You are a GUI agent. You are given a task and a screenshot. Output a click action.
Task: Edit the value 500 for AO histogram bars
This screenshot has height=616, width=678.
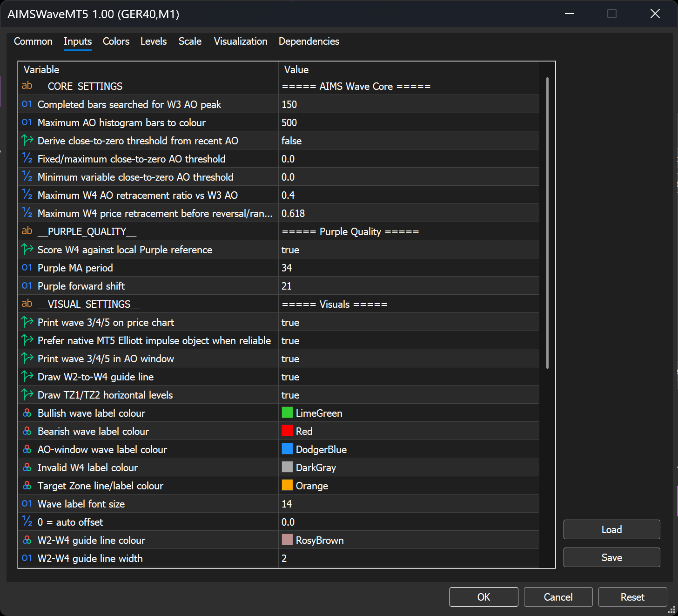409,122
